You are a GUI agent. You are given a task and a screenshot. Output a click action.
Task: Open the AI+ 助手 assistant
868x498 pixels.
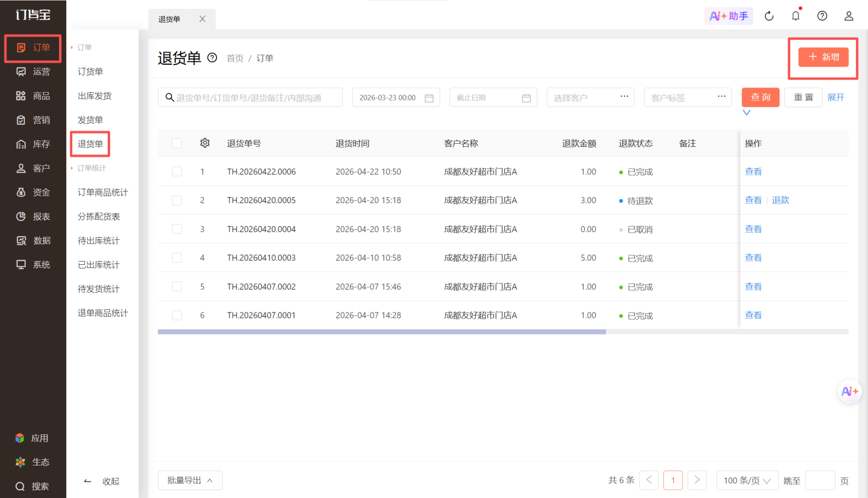click(729, 16)
